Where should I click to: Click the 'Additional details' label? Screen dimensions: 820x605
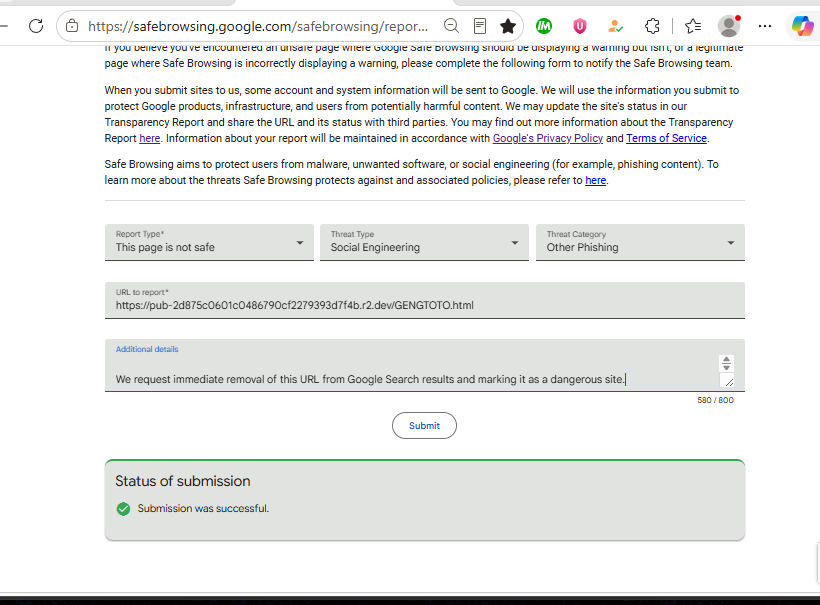pos(147,349)
